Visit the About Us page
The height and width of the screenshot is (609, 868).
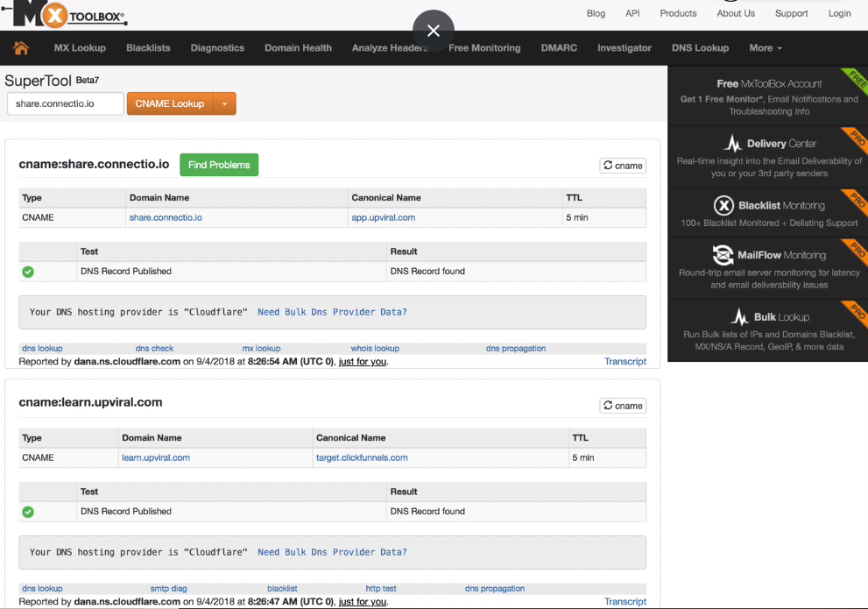pyautogui.click(x=736, y=13)
